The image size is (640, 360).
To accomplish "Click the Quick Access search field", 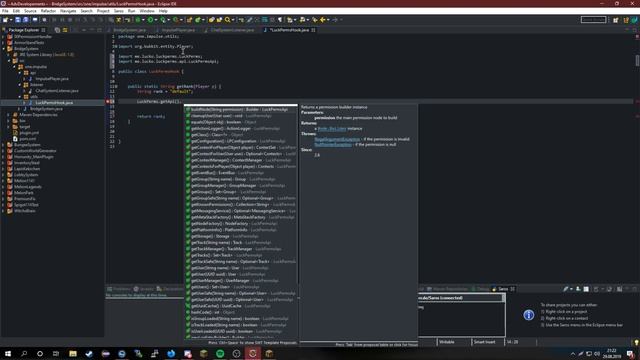I will pyautogui.click(x=593, y=20).
